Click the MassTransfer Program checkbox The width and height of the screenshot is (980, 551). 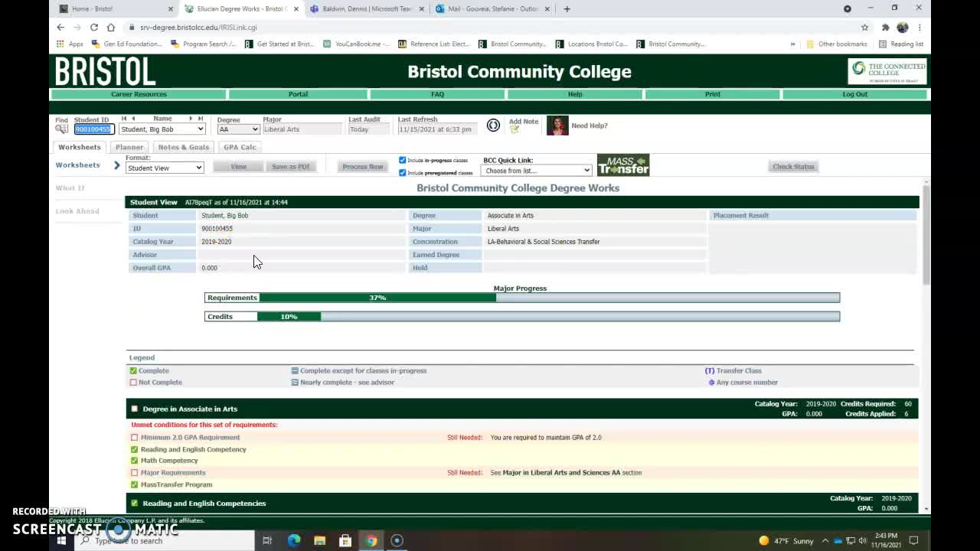(x=135, y=484)
